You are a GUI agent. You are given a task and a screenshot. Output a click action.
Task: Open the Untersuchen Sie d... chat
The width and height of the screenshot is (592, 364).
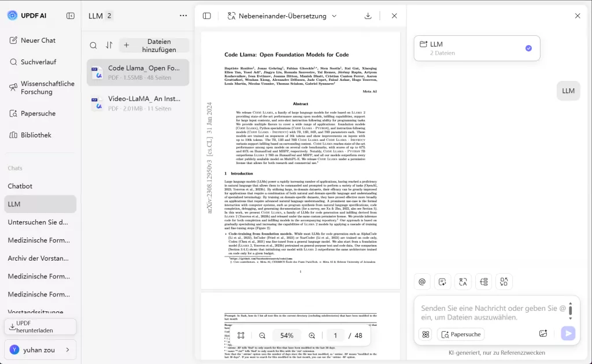pos(40,222)
